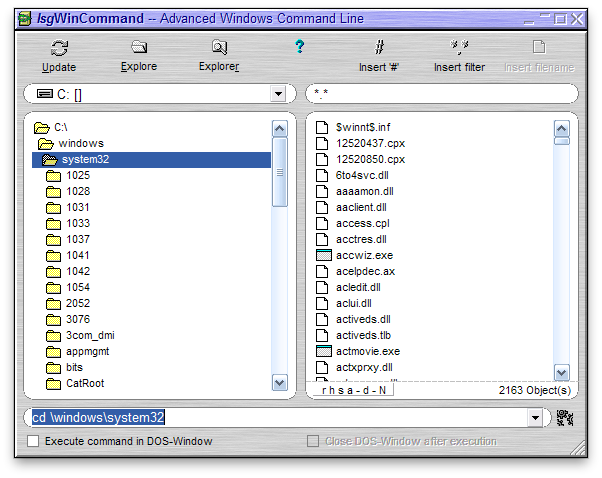
Task: Click the 'r h s a - d - N' attributes box
Action: pyautogui.click(x=354, y=390)
